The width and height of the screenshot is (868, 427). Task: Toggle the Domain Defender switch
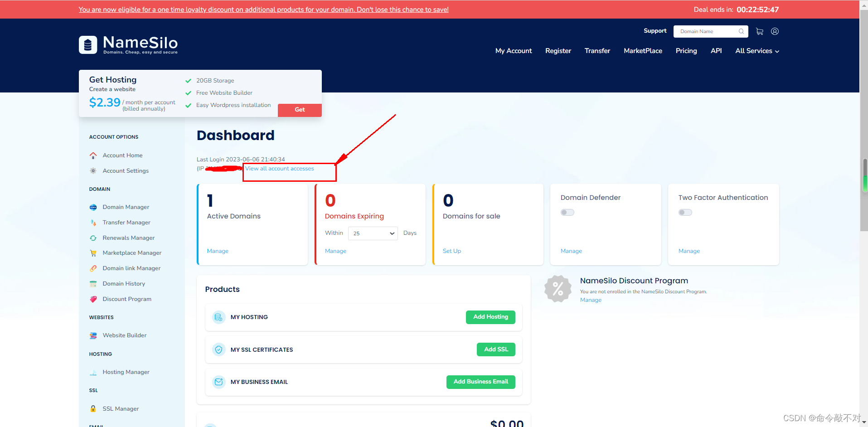[567, 213]
